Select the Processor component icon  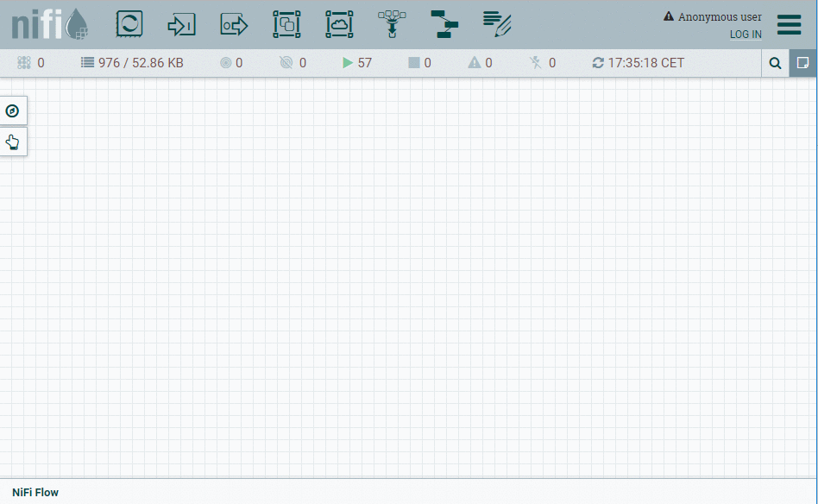pos(129,25)
